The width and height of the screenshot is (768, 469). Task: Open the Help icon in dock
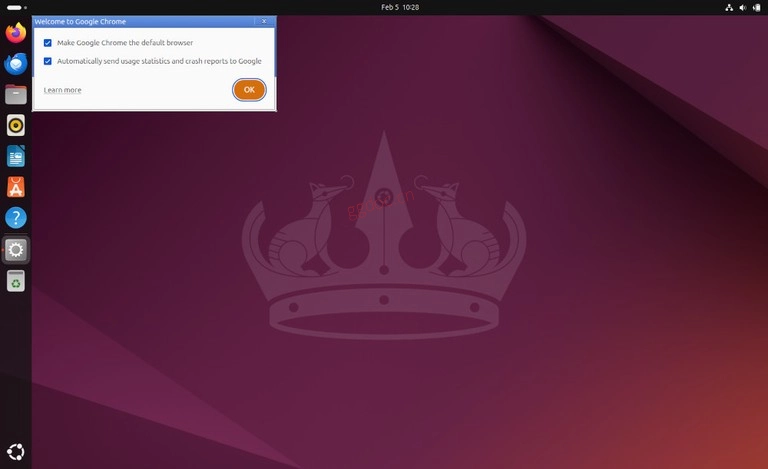coord(16,218)
